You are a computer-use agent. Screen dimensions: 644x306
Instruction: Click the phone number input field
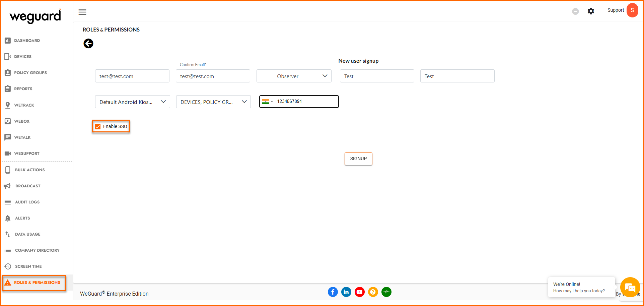click(305, 102)
